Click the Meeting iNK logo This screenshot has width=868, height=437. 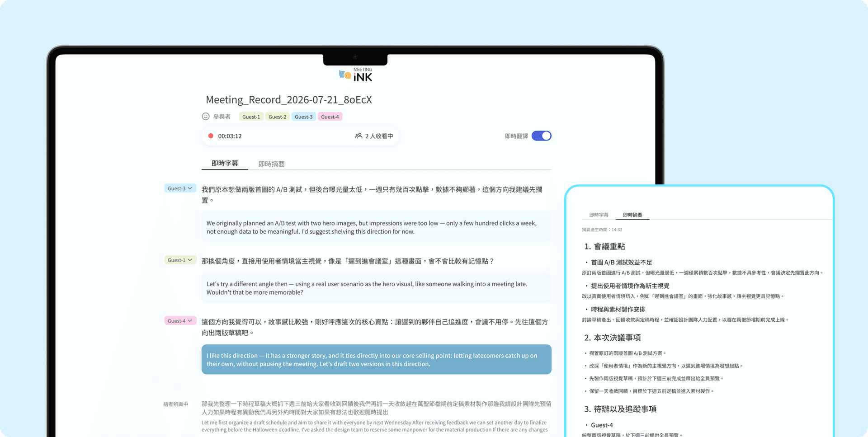(356, 75)
